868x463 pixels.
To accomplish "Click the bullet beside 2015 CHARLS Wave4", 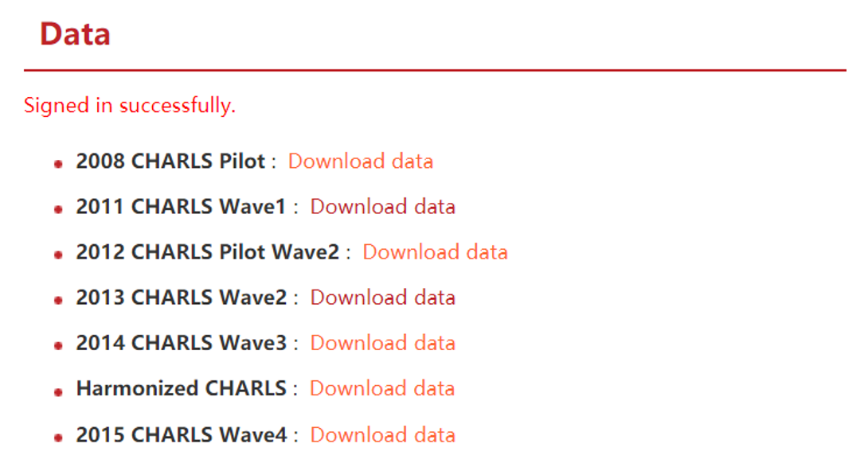I will 58,438.
